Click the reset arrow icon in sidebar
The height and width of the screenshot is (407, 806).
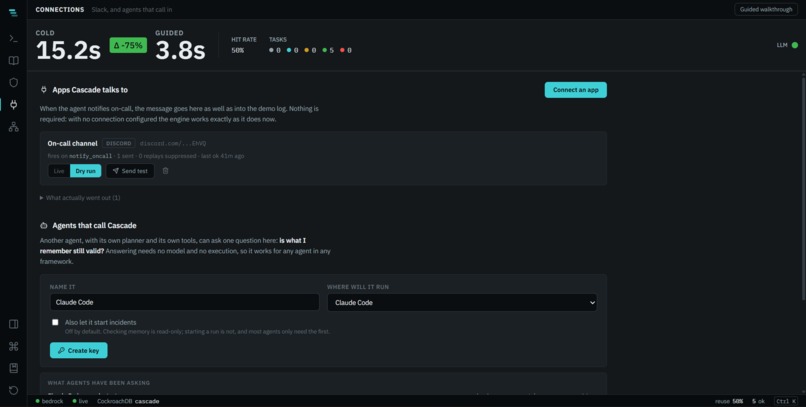click(x=13, y=391)
